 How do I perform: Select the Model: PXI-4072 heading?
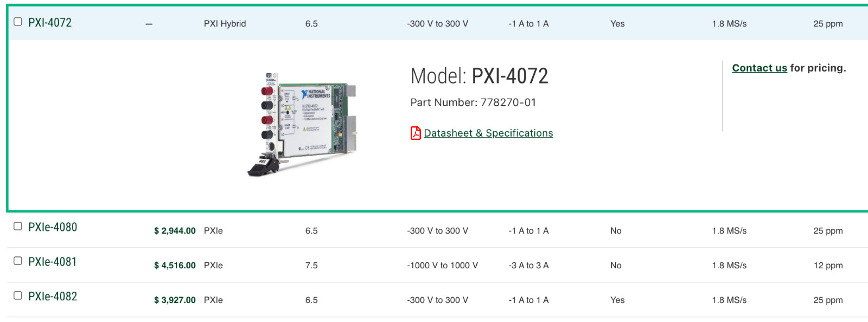tap(480, 76)
